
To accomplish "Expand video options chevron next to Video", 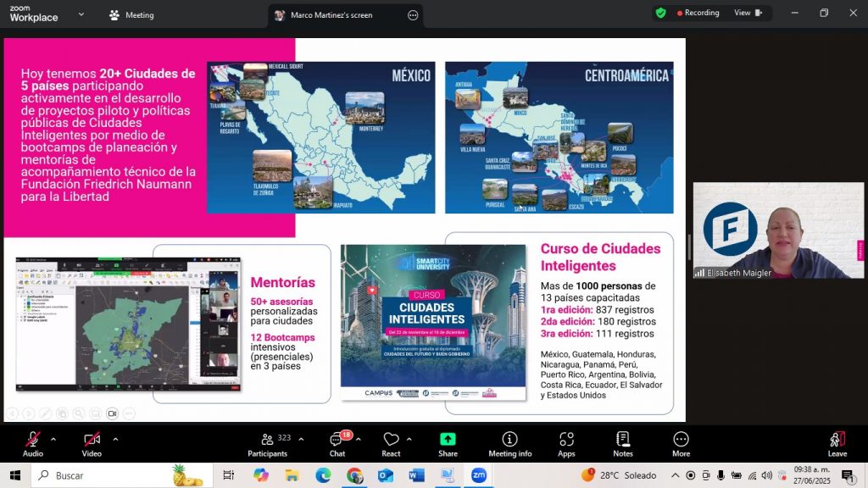I will point(115,439).
